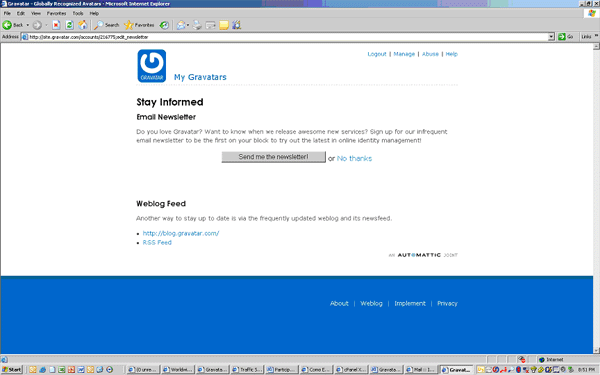
Task: Open the Help menu
Action: tap(94, 13)
